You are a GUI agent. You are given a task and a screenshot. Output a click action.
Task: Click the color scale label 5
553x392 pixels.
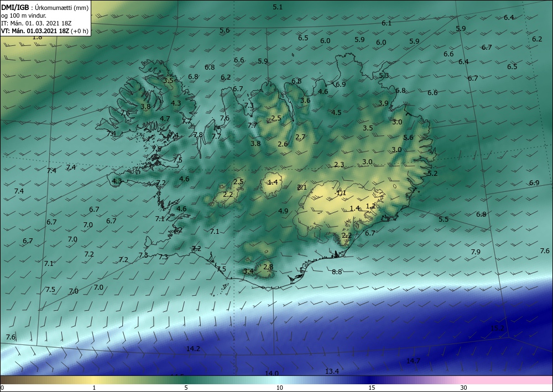(x=186, y=388)
